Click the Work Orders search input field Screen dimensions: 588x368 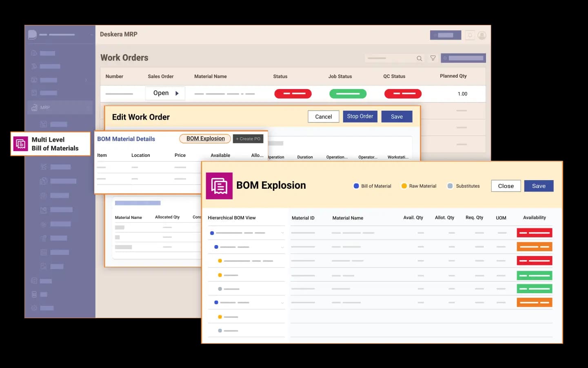(389, 58)
